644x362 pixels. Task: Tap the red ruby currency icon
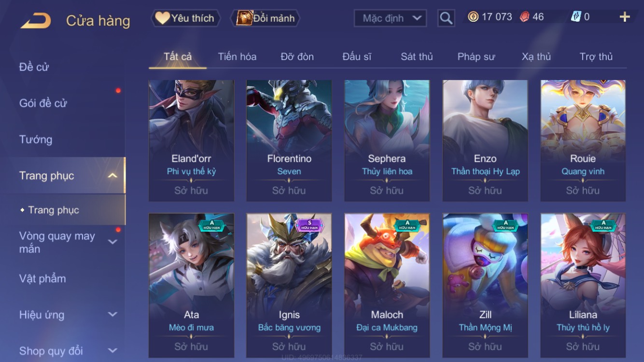click(525, 17)
